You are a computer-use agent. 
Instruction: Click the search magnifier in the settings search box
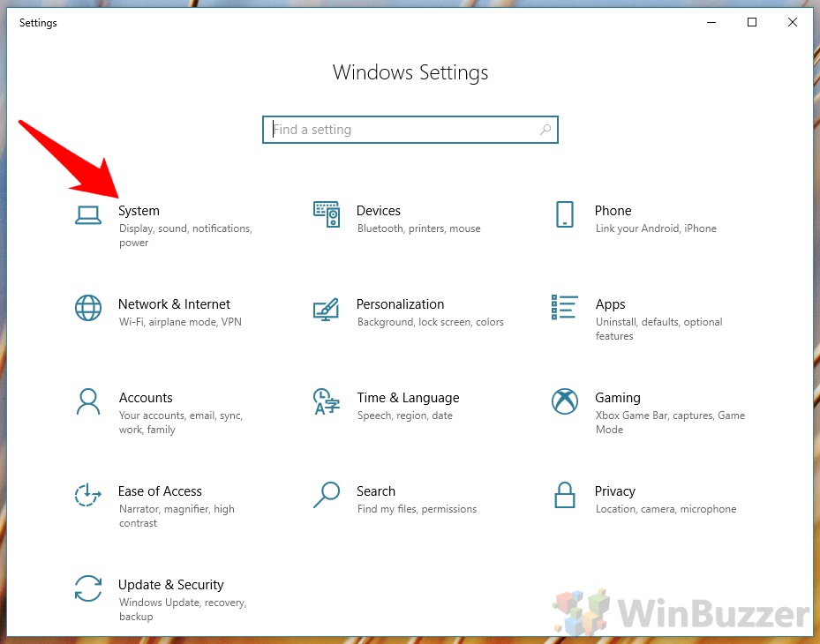click(545, 130)
